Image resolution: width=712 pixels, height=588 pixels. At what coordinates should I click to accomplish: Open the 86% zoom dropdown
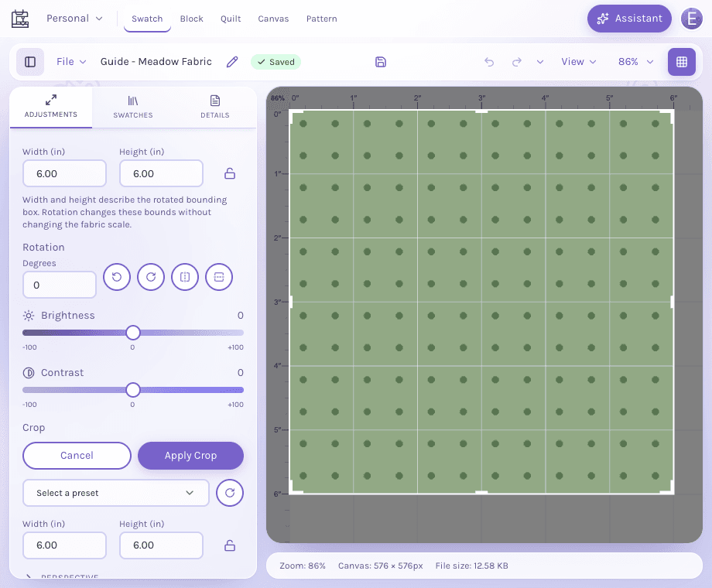[x=635, y=62]
